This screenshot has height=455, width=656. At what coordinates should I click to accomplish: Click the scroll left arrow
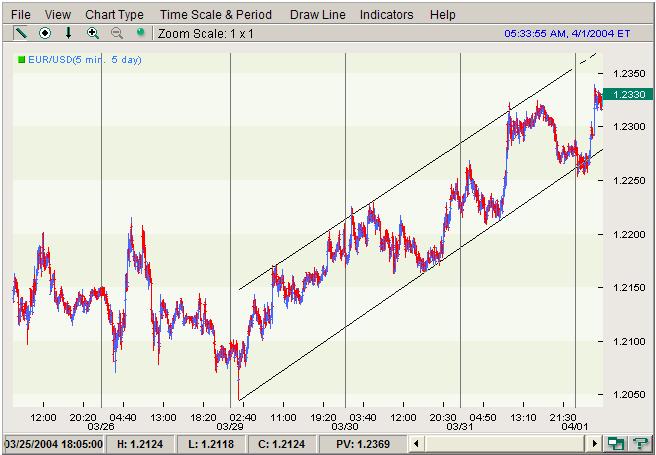[415, 443]
